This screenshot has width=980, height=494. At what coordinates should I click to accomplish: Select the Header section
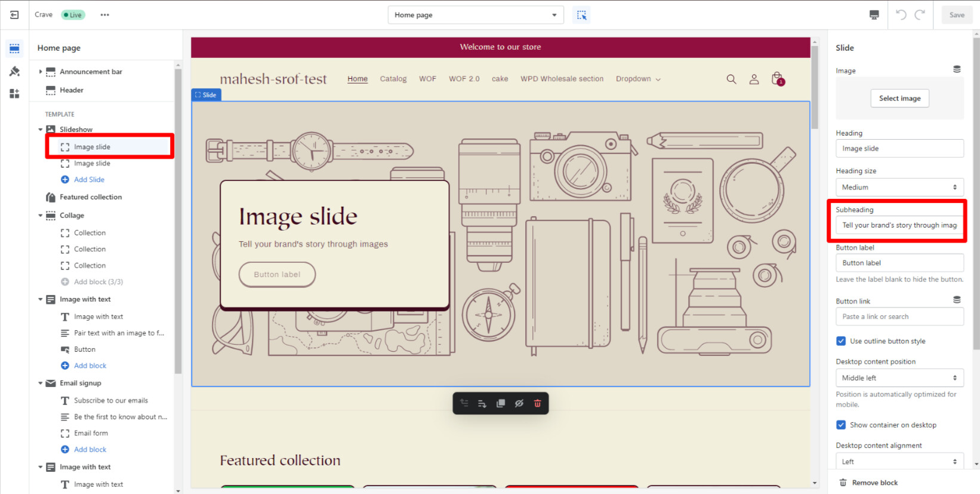pos(72,90)
